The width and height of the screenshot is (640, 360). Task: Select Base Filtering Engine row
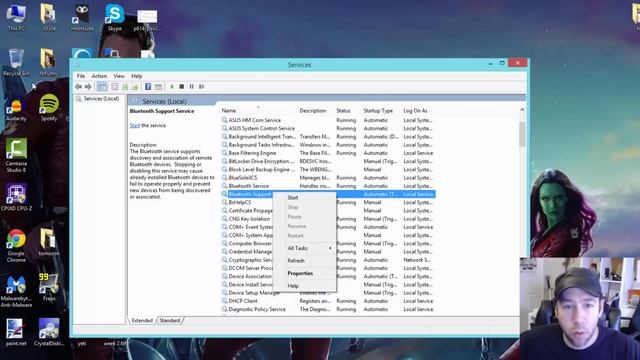point(328,153)
